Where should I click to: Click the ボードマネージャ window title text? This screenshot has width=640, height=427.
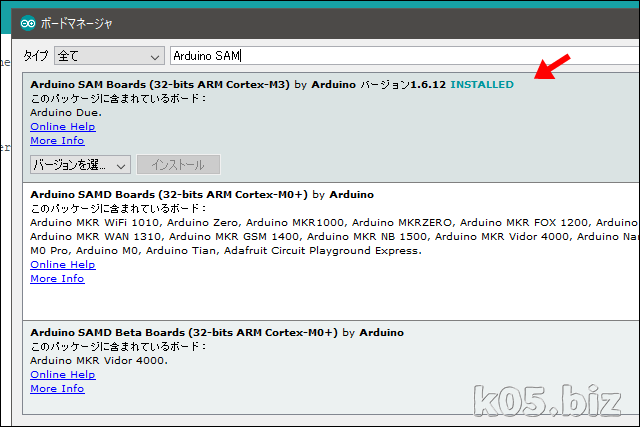(76, 24)
